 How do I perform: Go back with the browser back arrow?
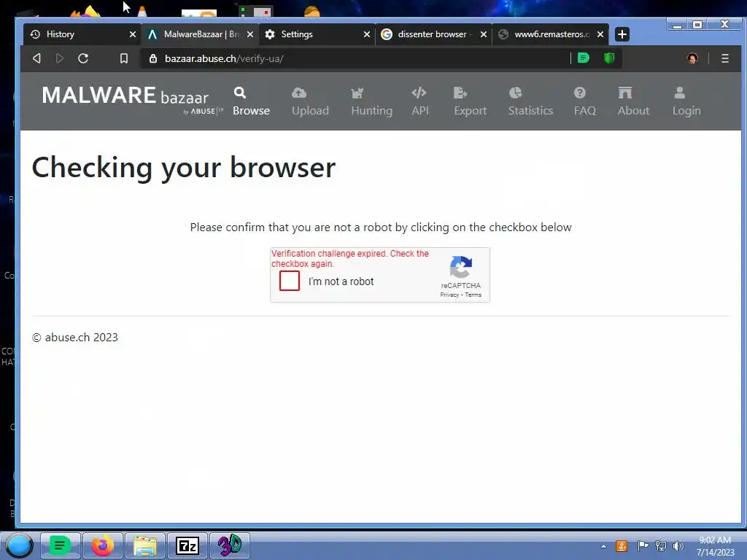pos(36,58)
